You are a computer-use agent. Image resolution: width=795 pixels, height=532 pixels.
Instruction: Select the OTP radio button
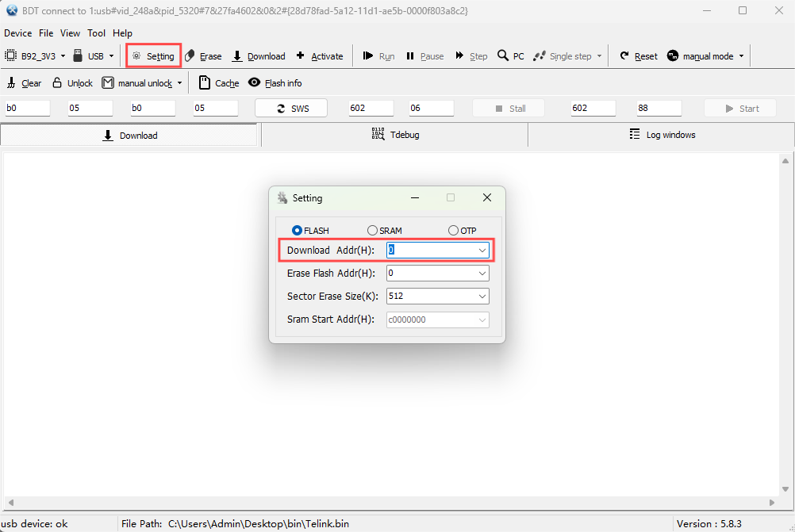tap(453, 231)
